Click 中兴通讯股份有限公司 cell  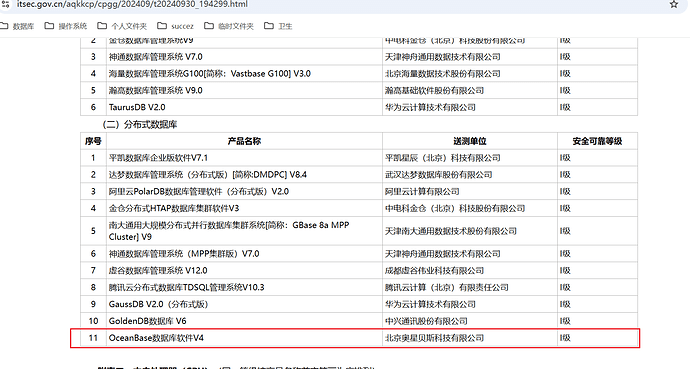pyautogui.click(x=470, y=321)
